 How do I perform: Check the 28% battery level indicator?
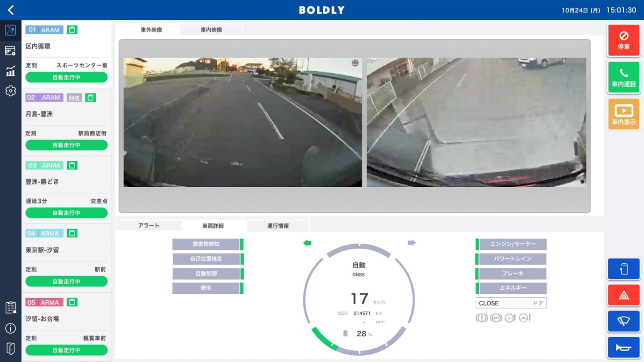(358, 334)
